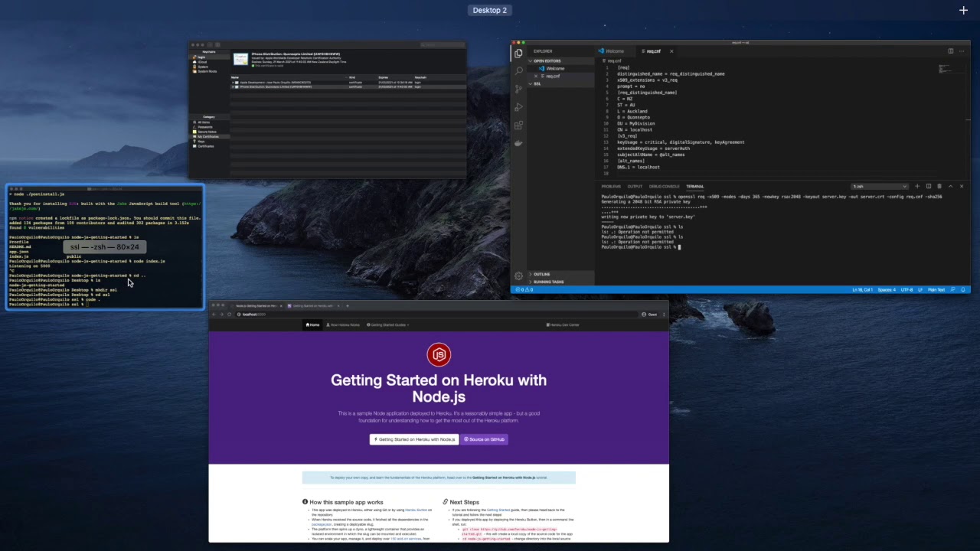Screen dimensions: 980x551
Task: Select Passwords category in Keychain Access
Action: coord(205,127)
